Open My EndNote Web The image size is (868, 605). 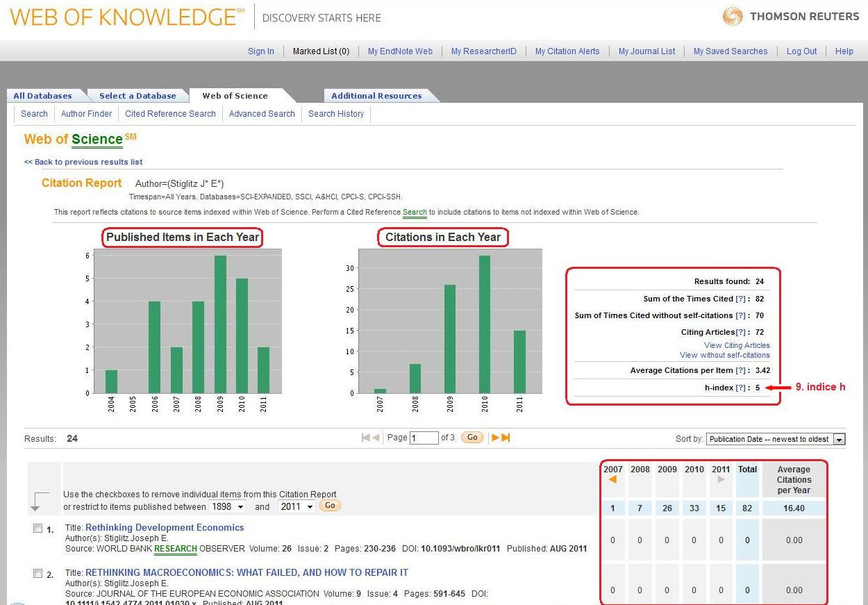click(400, 51)
